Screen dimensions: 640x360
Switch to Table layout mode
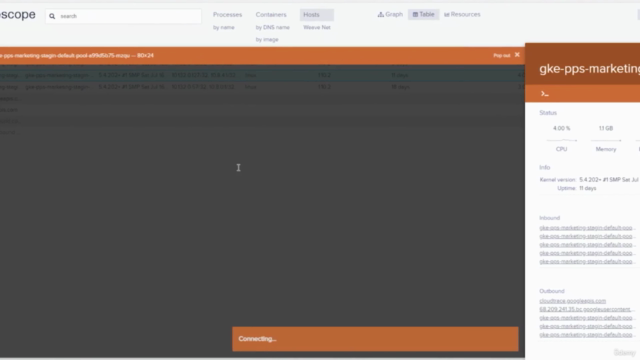pyautogui.click(x=423, y=14)
